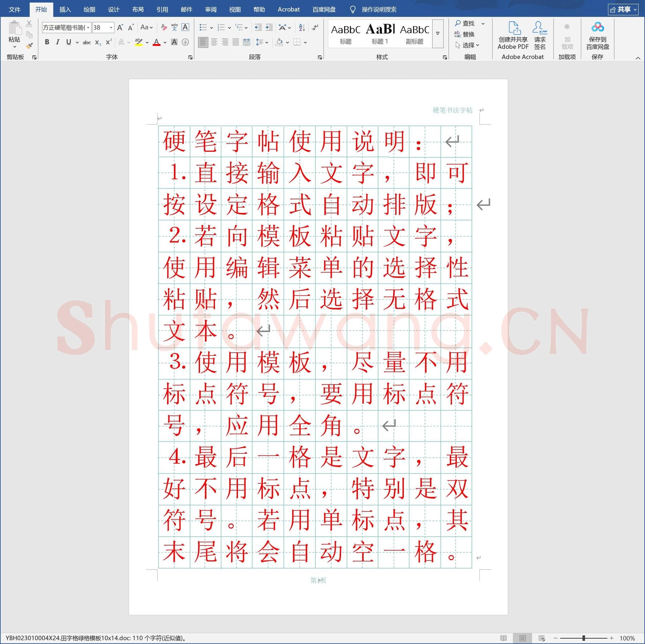Viewport: 645px width, 644px height.
Task: Click the 100% zoom level
Action: click(627, 638)
